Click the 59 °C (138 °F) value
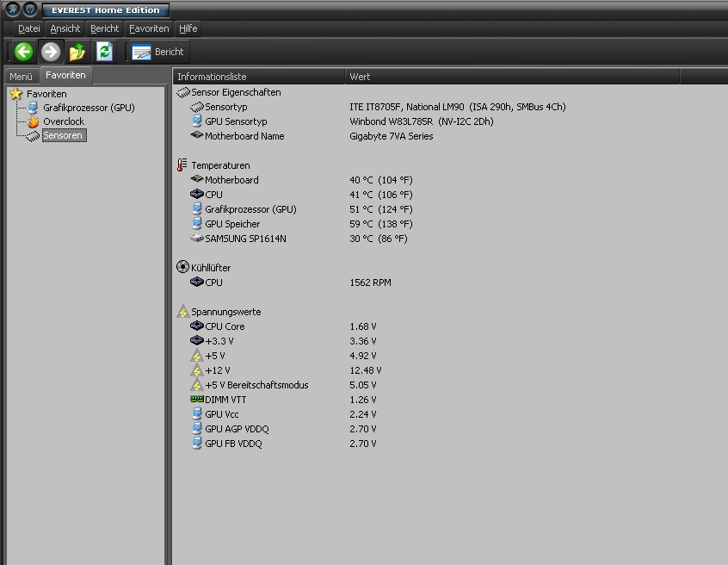This screenshot has height=565, width=728. point(380,224)
